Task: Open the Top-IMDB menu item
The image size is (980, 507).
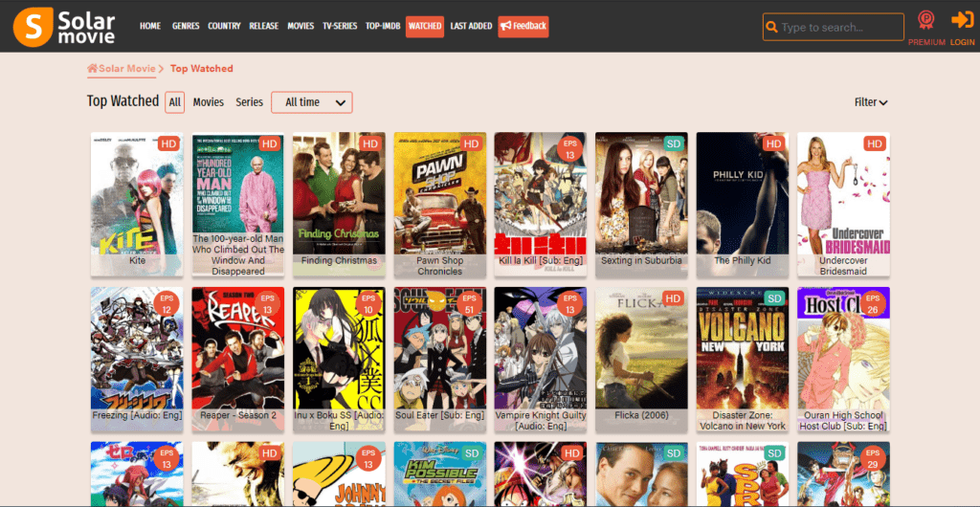Action: tap(383, 26)
